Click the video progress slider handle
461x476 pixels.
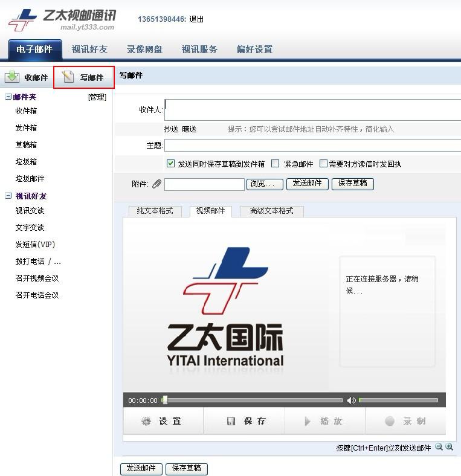(164, 400)
